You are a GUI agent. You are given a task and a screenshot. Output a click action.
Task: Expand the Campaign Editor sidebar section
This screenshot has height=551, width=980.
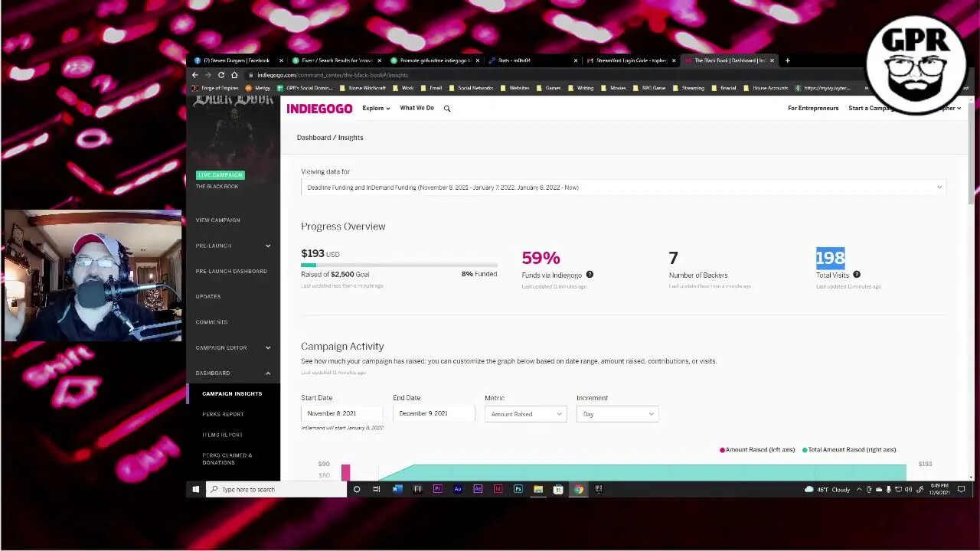234,347
